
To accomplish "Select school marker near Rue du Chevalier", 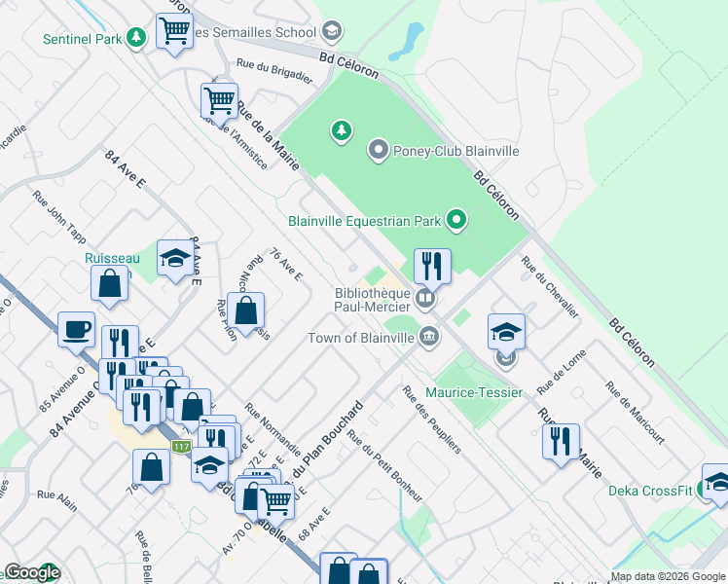I will [506, 332].
